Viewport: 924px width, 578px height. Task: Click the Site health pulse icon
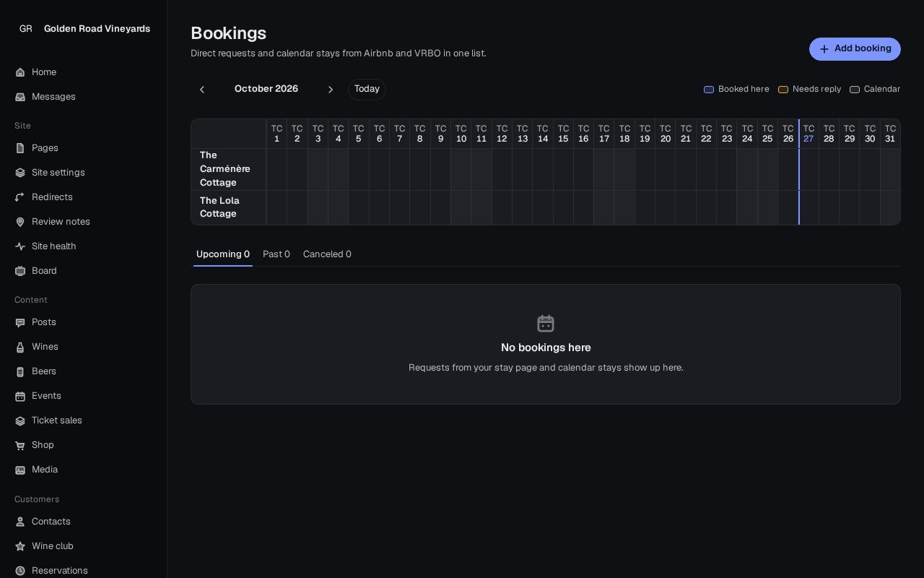20,246
